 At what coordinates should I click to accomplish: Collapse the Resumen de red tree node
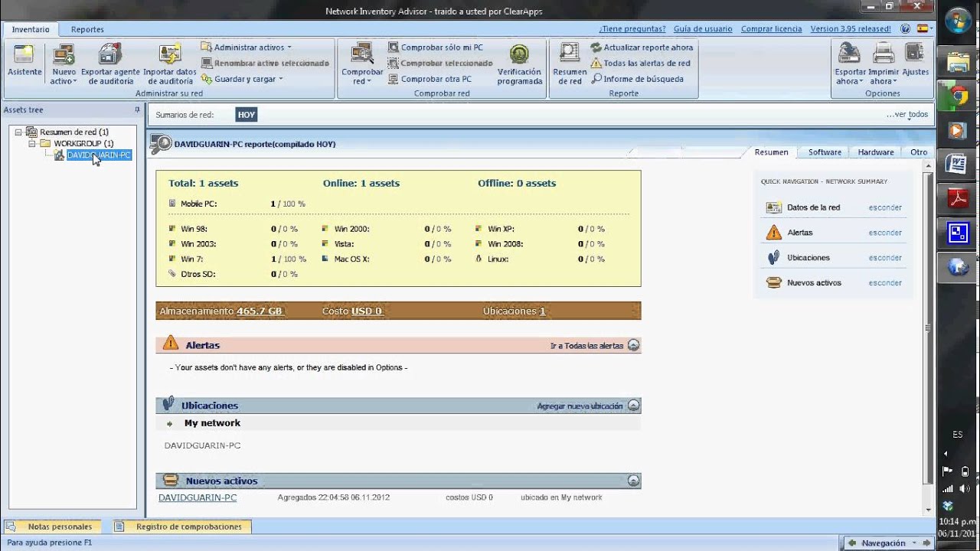[x=18, y=132]
